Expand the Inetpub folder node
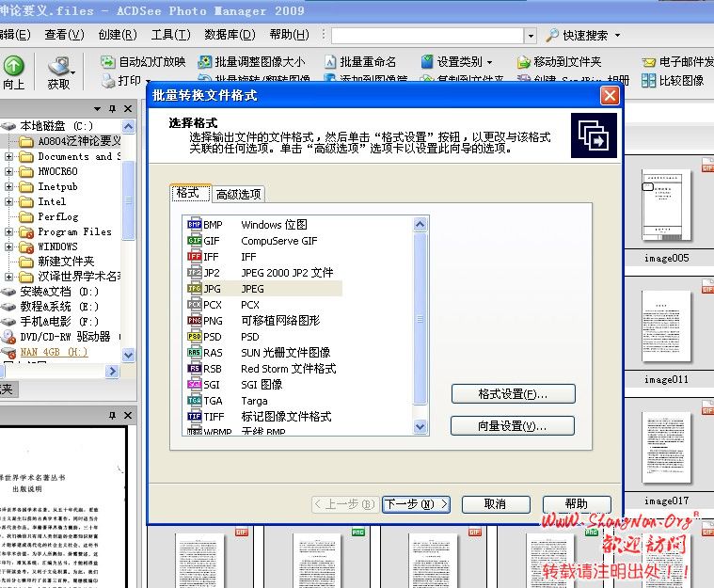This screenshot has height=588, width=714. click(x=8, y=186)
